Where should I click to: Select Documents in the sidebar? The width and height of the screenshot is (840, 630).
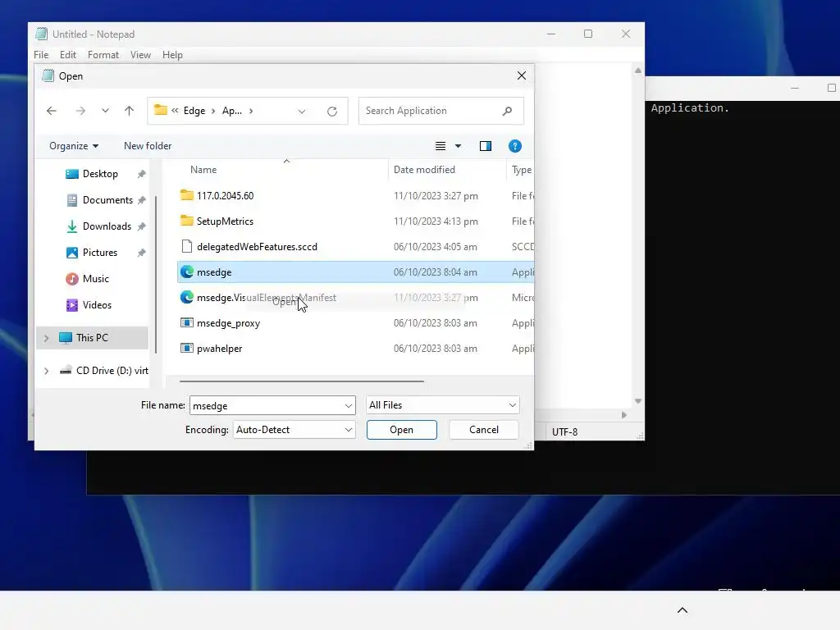[107, 200]
